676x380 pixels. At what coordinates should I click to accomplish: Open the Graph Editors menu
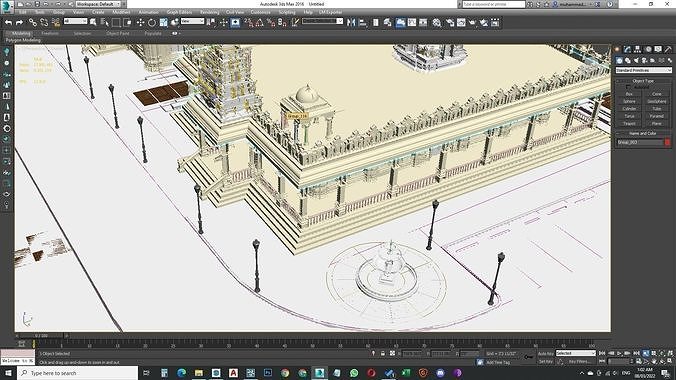pos(179,12)
